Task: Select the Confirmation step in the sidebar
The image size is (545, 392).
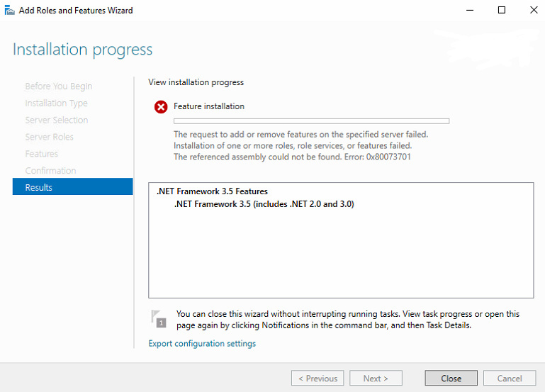Action: (50, 171)
